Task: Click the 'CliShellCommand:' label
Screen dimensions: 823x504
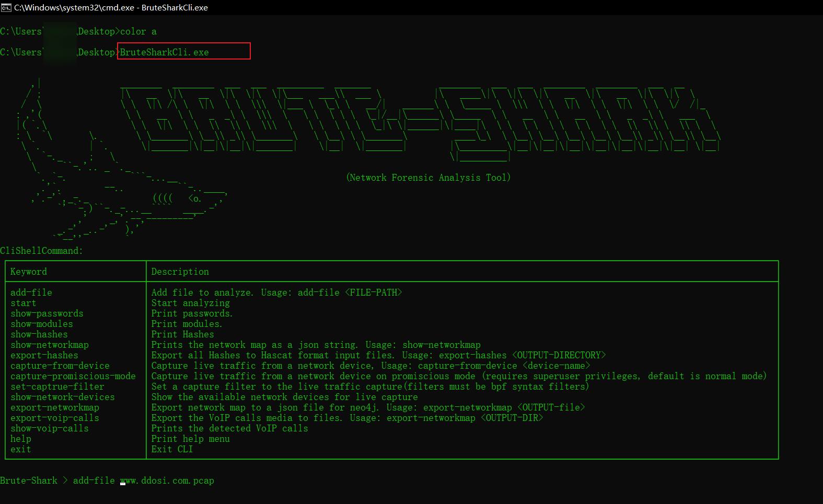Action: [42, 251]
